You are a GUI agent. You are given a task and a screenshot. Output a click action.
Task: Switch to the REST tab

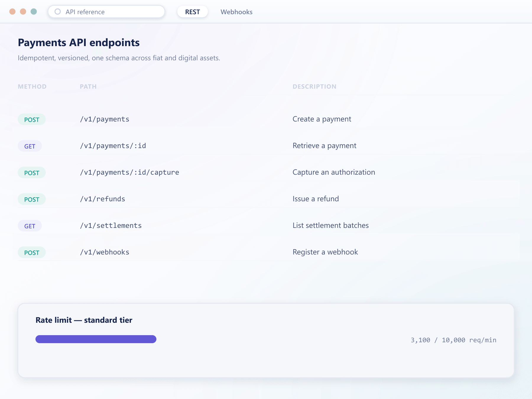click(x=192, y=12)
